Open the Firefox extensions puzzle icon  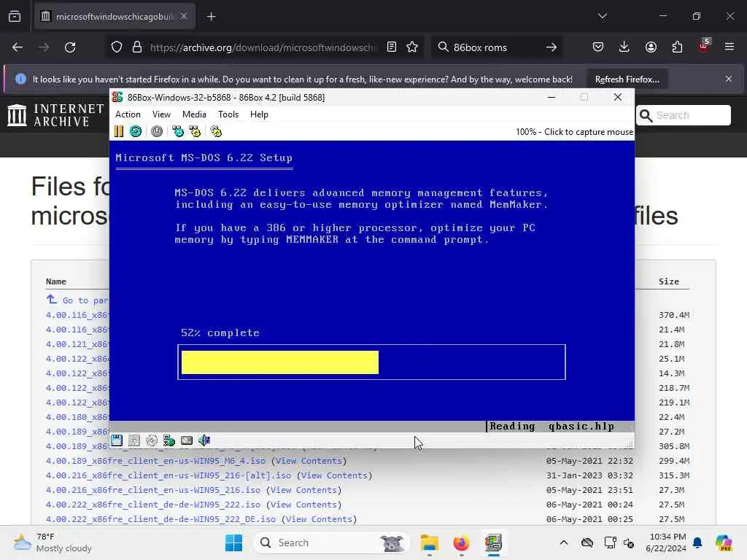pos(677,47)
